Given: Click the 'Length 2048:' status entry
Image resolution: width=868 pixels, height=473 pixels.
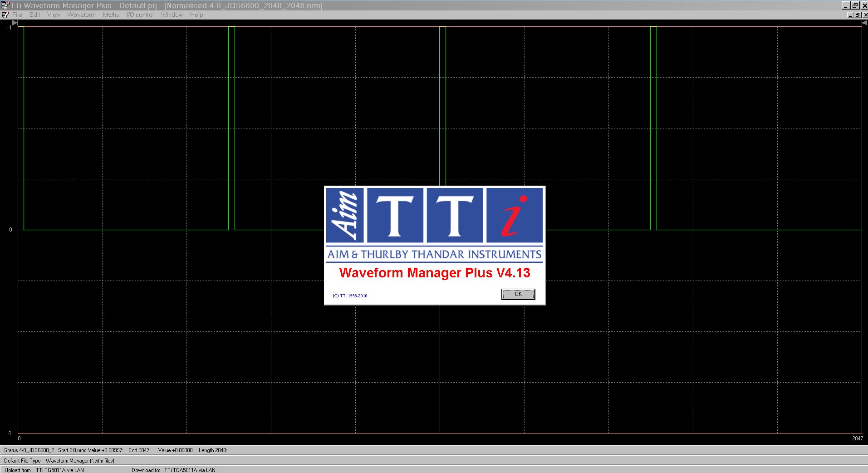Looking at the screenshot, I should pyautogui.click(x=213, y=450).
